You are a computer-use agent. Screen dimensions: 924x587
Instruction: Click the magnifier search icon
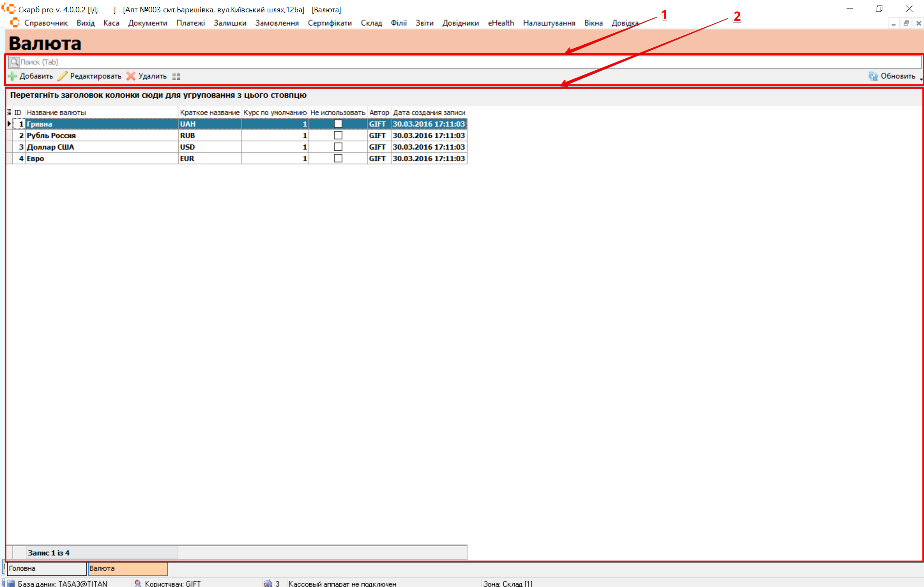14,62
